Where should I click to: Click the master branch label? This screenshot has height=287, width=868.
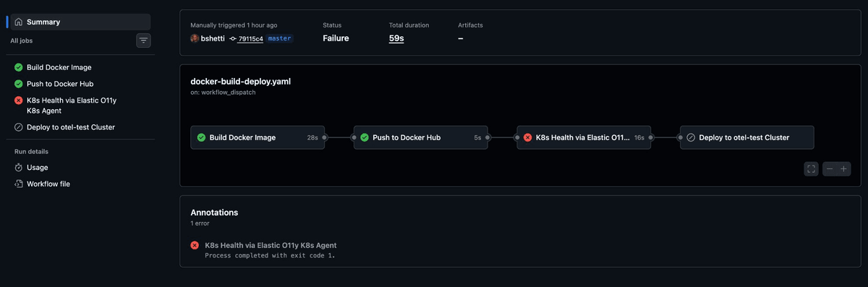(x=279, y=38)
